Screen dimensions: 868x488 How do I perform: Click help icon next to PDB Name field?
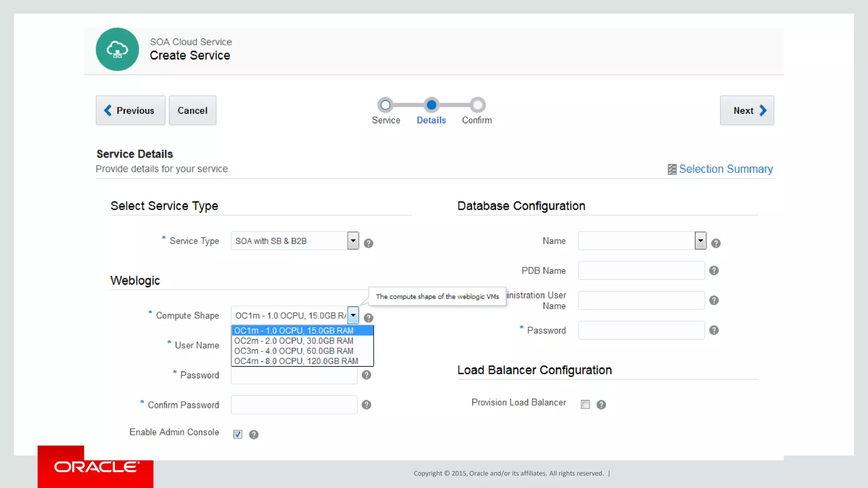pyautogui.click(x=714, y=270)
